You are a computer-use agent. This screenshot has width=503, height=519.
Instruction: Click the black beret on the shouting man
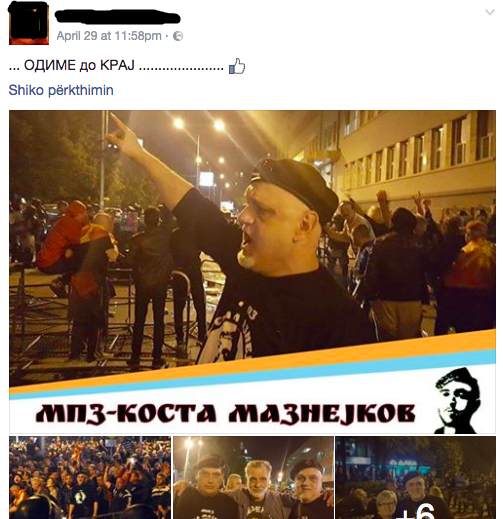coord(295,185)
